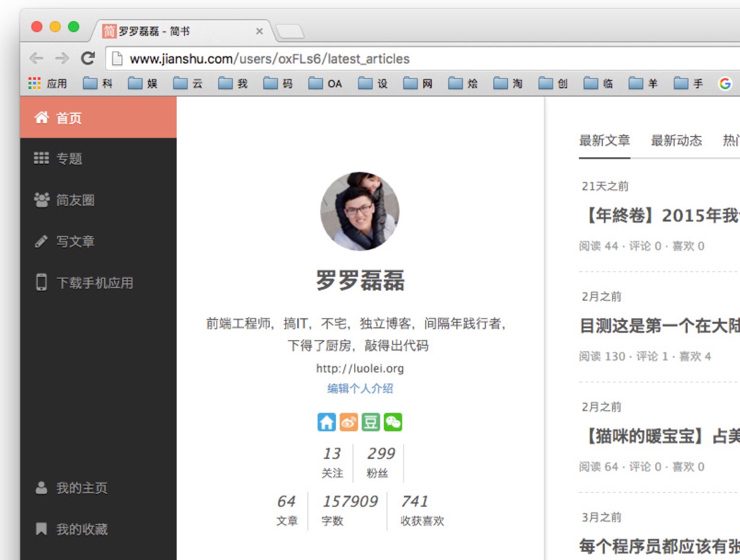Open the OA bookmarks folder

[326, 84]
